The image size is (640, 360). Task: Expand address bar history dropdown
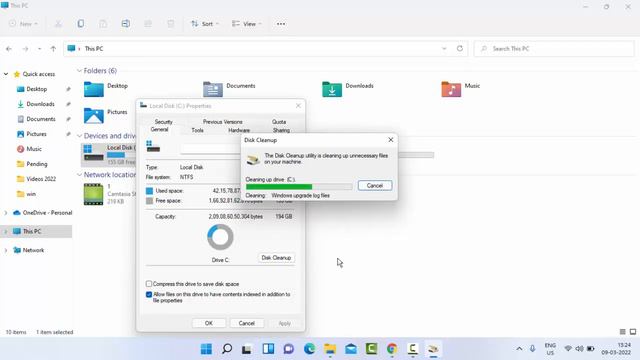point(444,49)
